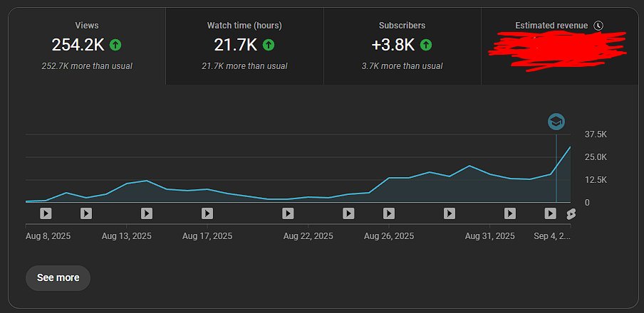Click the truncated Sep 4 date label
The image size is (644, 313).
[x=552, y=236]
